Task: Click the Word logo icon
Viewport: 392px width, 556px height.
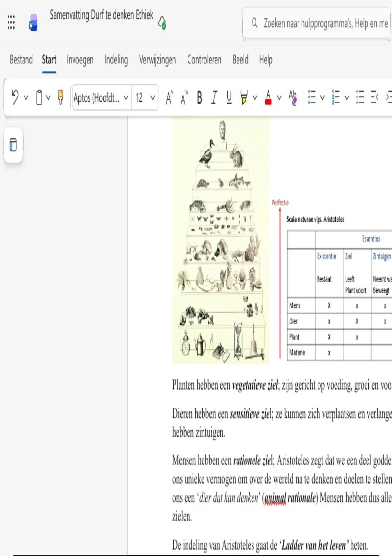Action: (x=33, y=23)
